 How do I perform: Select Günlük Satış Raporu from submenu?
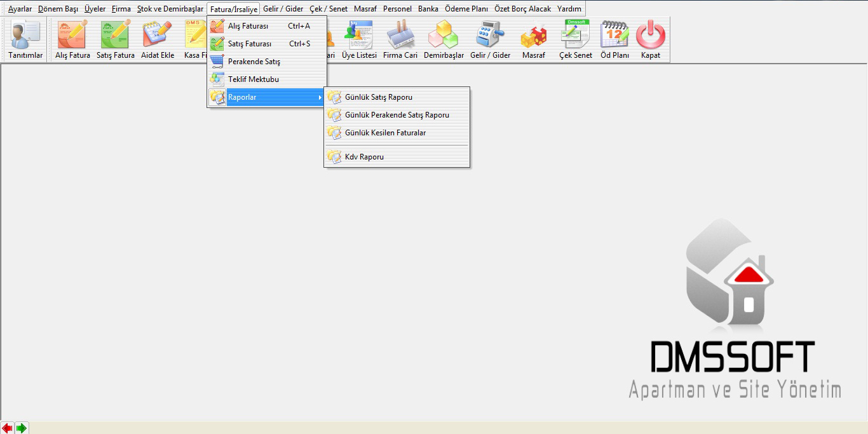(x=378, y=97)
